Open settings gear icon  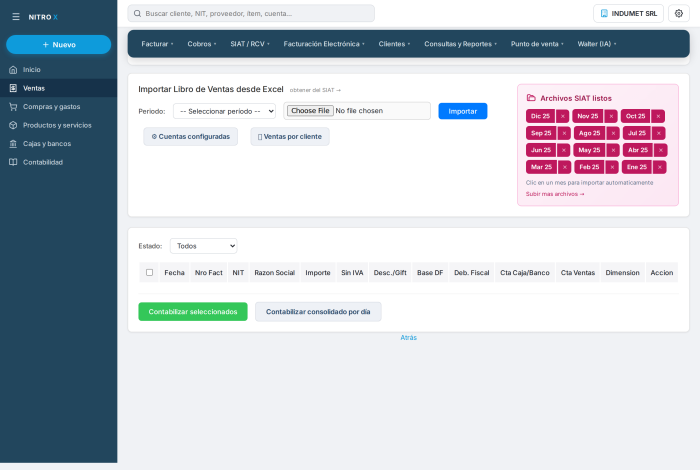click(679, 13)
